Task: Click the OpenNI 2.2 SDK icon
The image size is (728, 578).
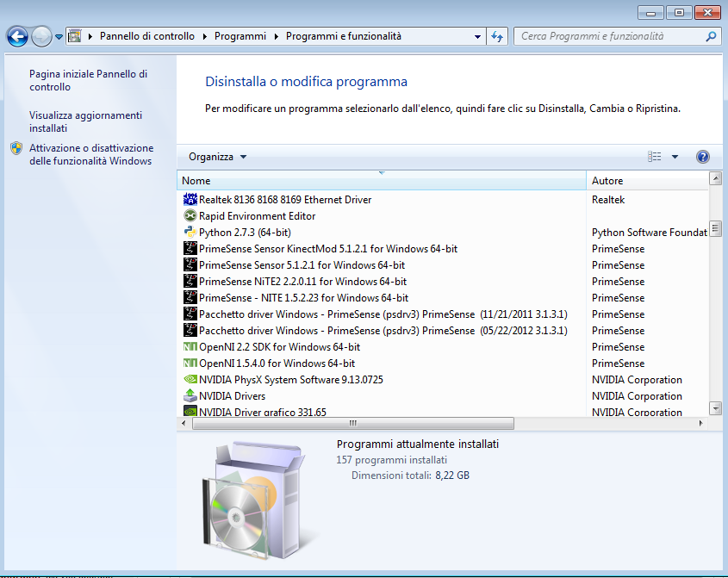Action: (x=190, y=346)
